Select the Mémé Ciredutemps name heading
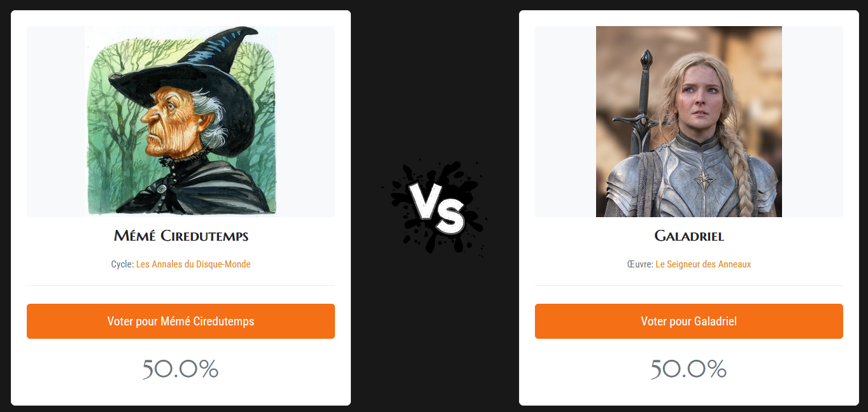Viewport: 868px width, 412px height. click(181, 236)
